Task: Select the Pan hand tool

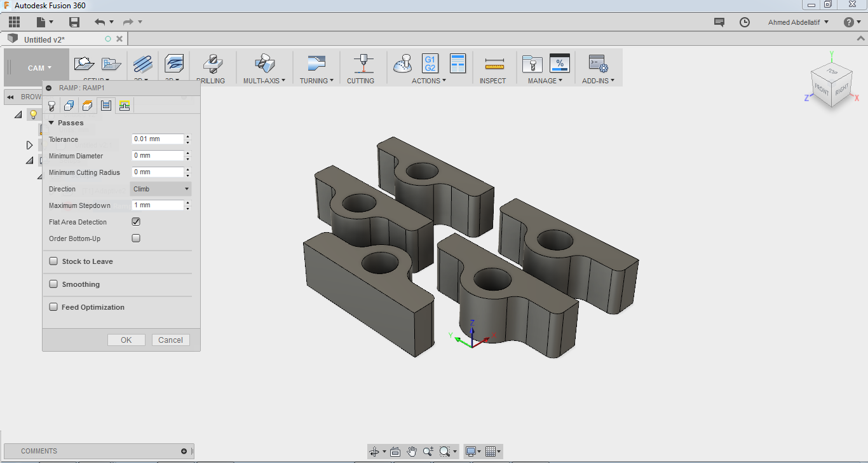Action: [412, 452]
